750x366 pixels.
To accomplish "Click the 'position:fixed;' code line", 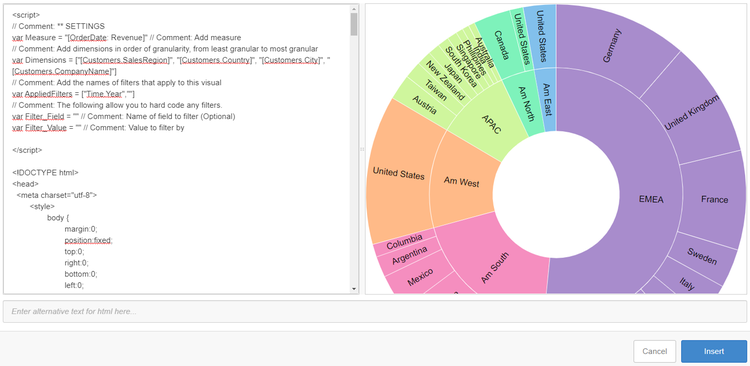I will pyautogui.click(x=88, y=240).
